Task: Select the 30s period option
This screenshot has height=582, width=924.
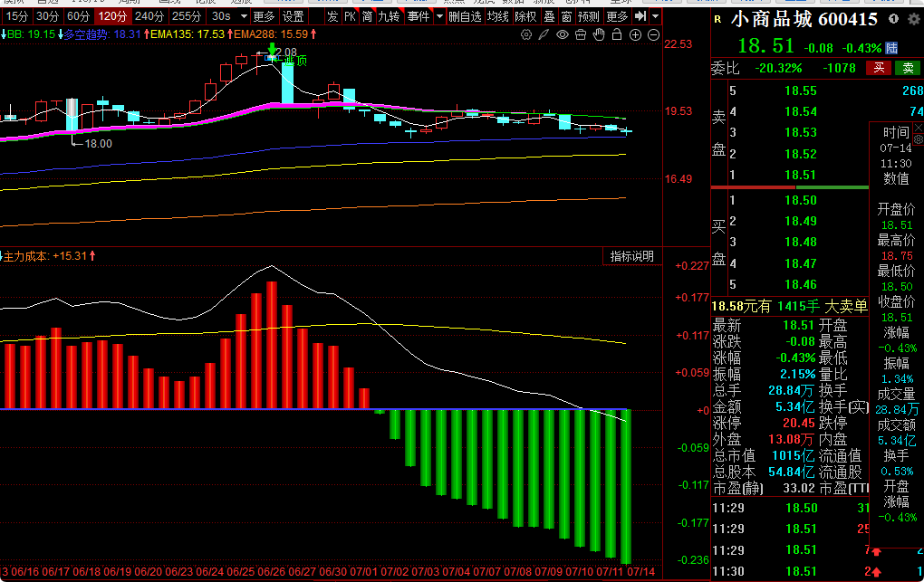Action: pos(221,16)
